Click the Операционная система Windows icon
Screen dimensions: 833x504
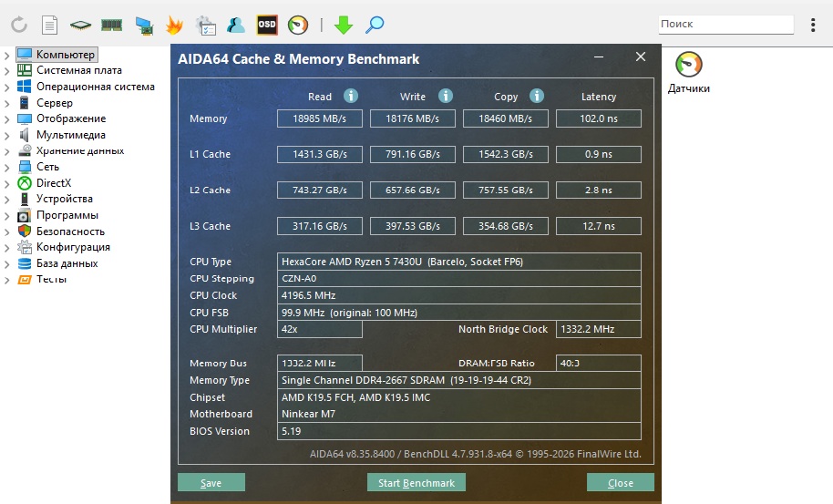coord(25,86)
